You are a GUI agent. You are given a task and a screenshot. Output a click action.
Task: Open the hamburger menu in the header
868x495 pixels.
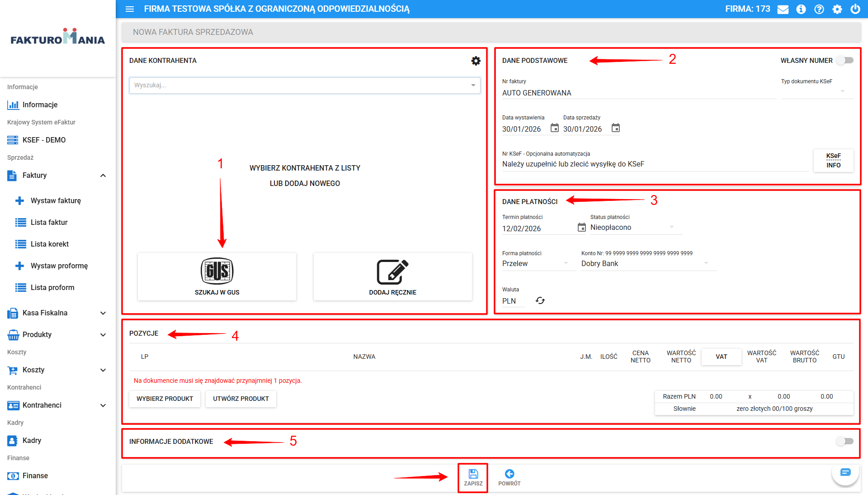point(130,9)
